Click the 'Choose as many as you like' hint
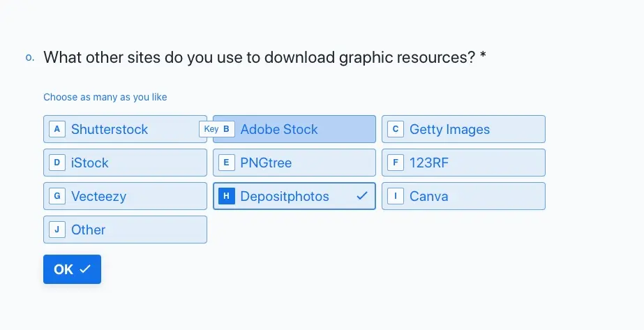This screenshot has width=644, height=330. click(x=105, y=97)
